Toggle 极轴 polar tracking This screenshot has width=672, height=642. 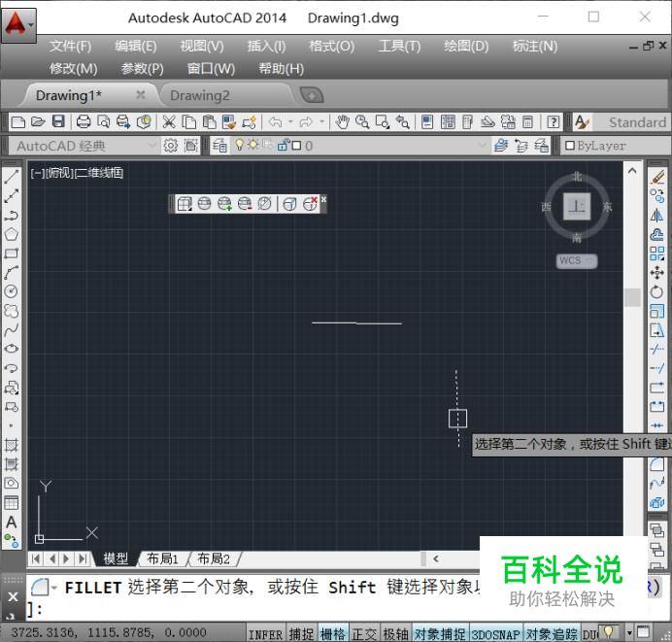click(x=395, y=634)
